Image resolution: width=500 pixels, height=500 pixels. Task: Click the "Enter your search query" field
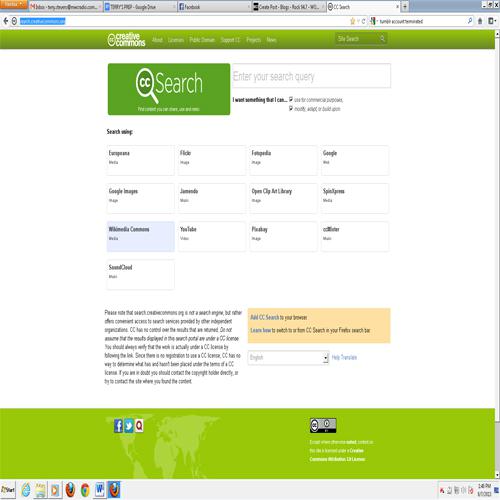tap(311, 76)
